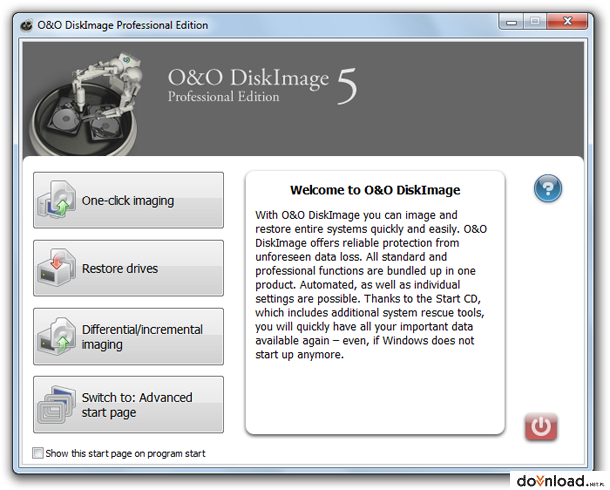Switch to Advanced start page

(128, 404)
